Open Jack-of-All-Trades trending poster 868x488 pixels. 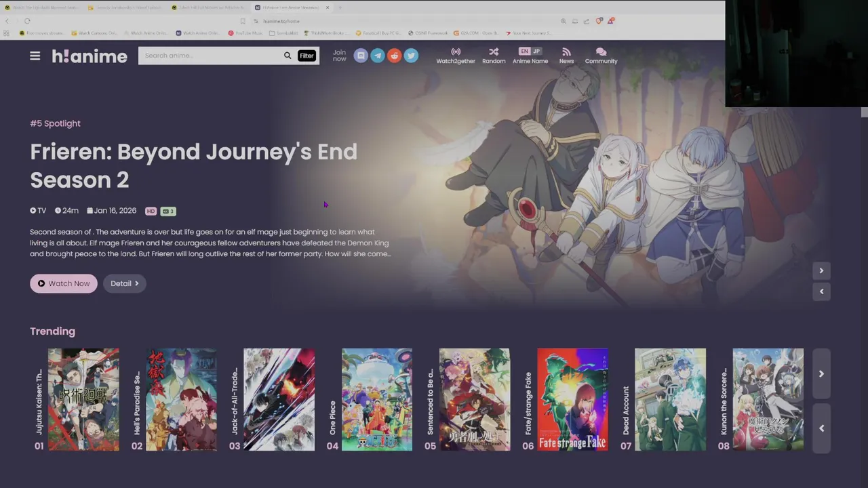tap(279, 399)
